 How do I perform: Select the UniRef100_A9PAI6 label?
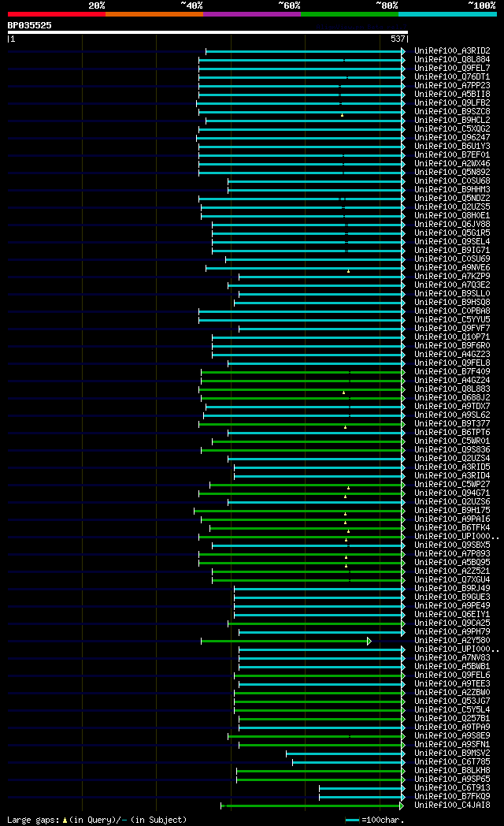point(452,519)
